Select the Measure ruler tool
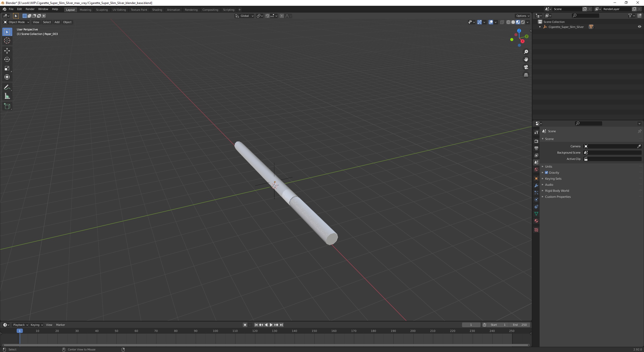This screenshot has height=352, width=644. click(x=7, y=96)
